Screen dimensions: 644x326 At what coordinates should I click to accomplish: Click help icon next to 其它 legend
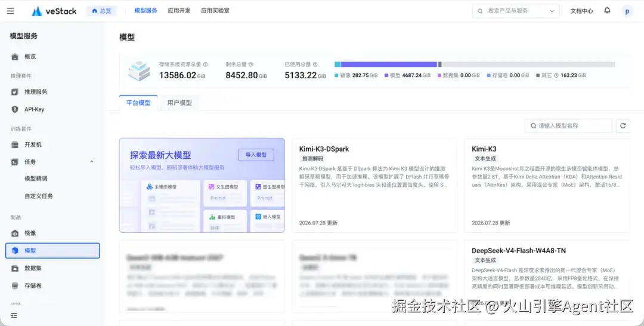556,76
